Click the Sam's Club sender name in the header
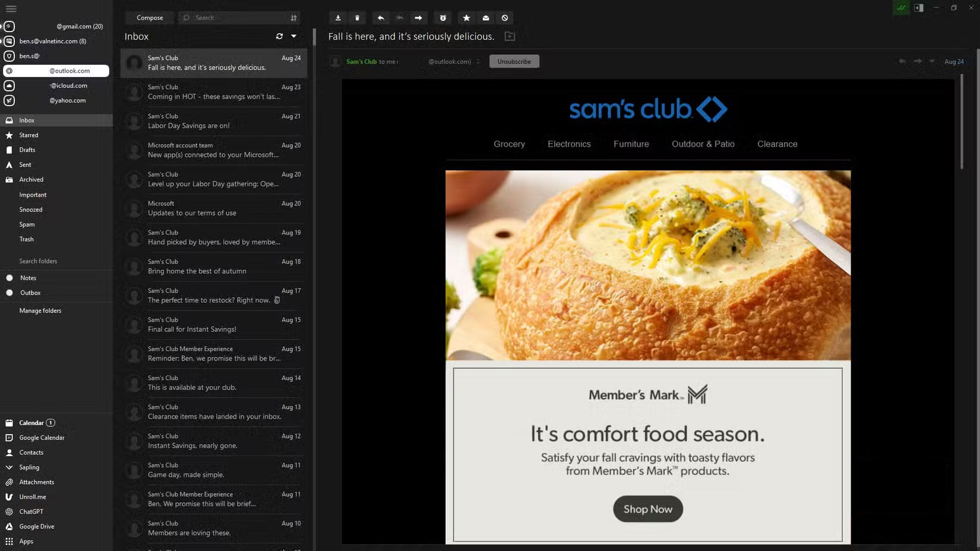980x551 pixels. tap(361, 61)
